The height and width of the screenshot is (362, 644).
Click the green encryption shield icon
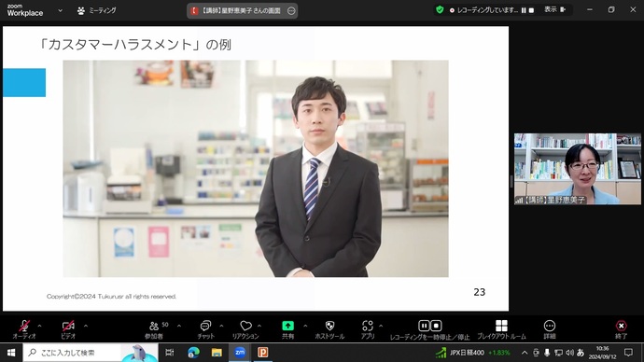click(440, 10)
